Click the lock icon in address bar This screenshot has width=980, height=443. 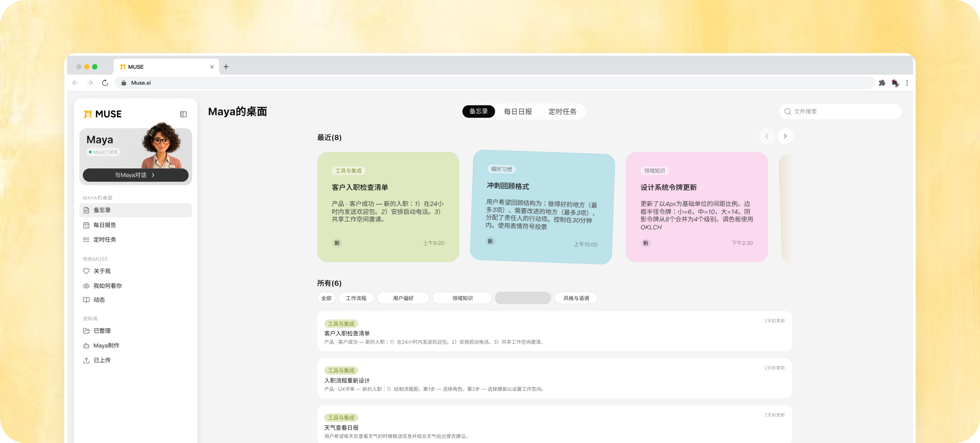(x=124, y=83)
